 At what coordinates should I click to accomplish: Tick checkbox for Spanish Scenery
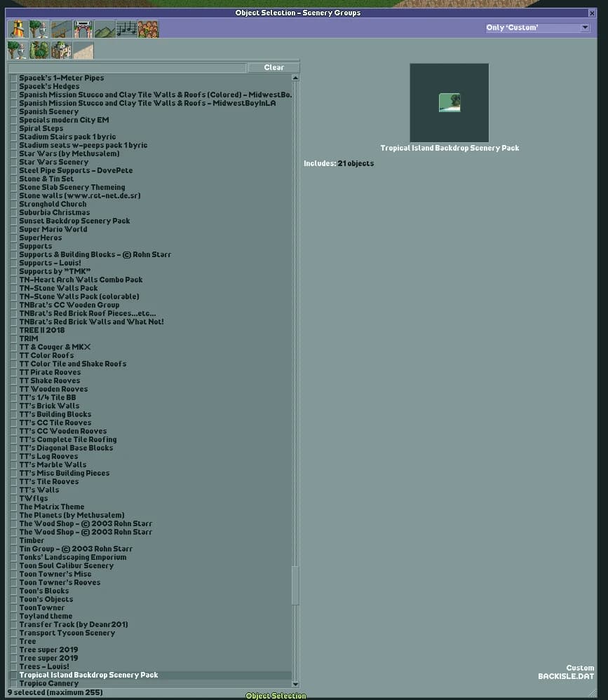pyautogui.click(x=13, y=111)
